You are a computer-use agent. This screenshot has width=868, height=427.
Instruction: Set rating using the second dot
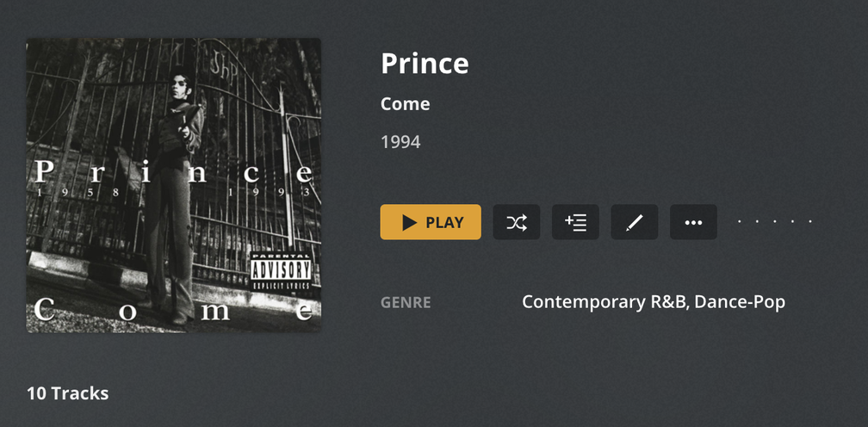(x=758, y=222)
